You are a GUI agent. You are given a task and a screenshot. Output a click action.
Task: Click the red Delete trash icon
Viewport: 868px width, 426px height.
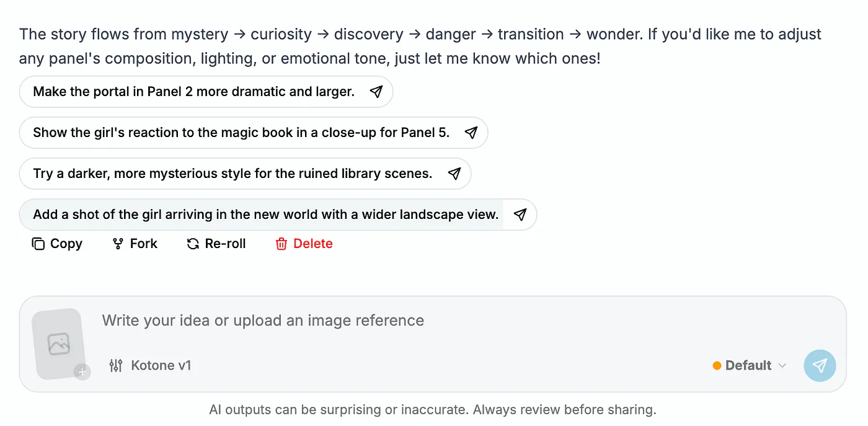coord(281,244)
